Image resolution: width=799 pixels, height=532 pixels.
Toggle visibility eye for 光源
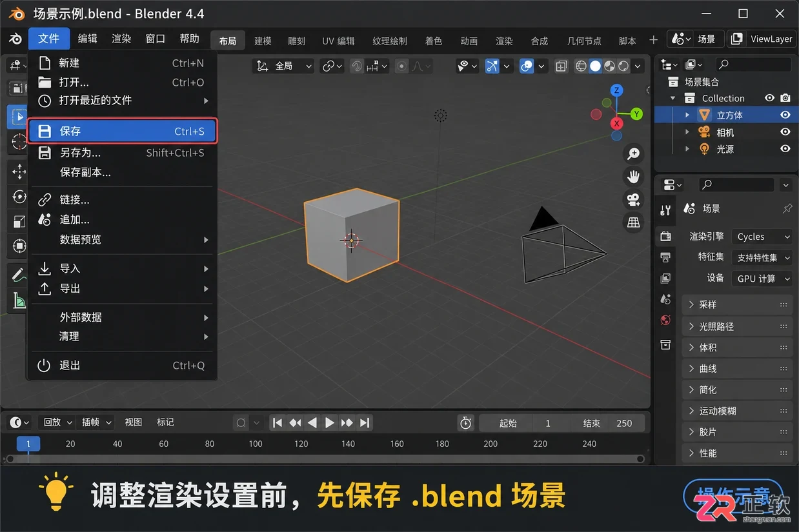pos(785,149)
